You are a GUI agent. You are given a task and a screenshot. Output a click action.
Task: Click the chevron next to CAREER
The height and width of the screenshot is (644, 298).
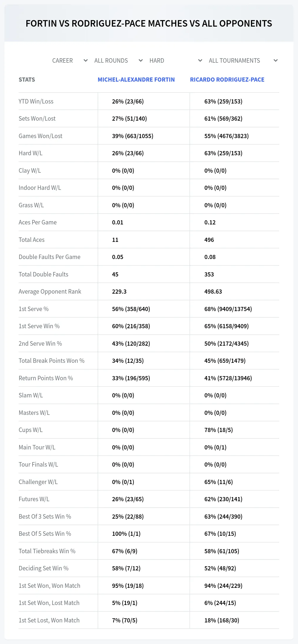click(x=86, y=61)
